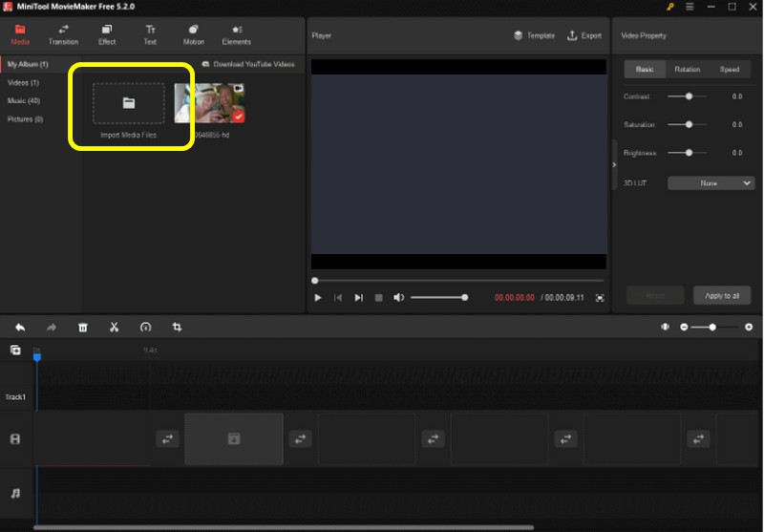This screenshot has height=532, width=764.
Task: Click Apply to all button
Action: pyautogui.click(x=721, y=295)
